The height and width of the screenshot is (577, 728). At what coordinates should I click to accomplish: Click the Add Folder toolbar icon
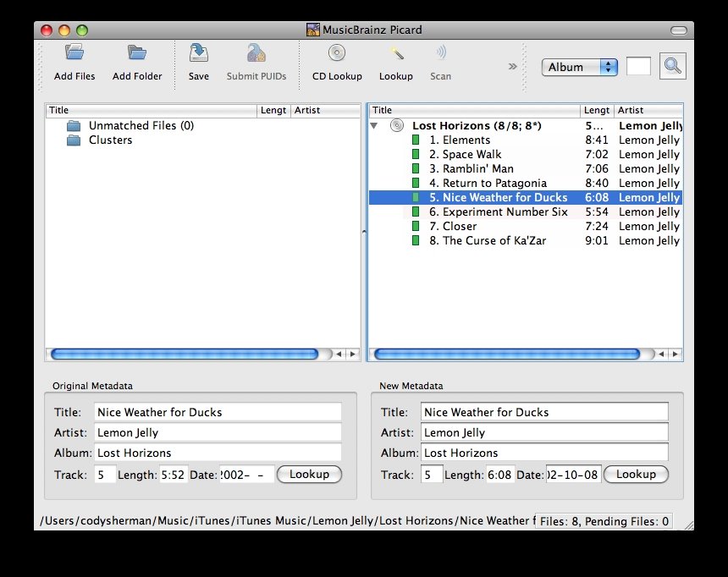click(137, 53)
